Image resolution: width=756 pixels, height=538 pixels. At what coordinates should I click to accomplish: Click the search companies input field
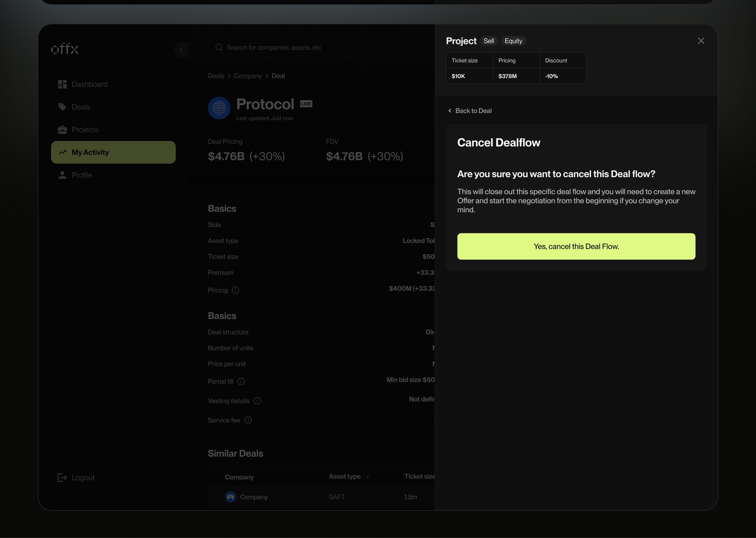coord(283,47)
